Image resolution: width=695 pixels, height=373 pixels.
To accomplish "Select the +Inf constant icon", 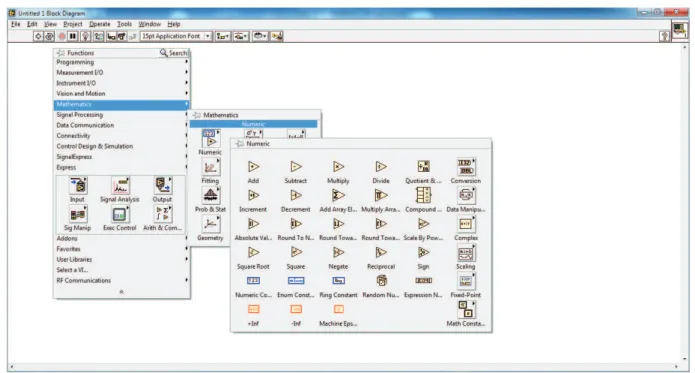I will tap(253, 309).
